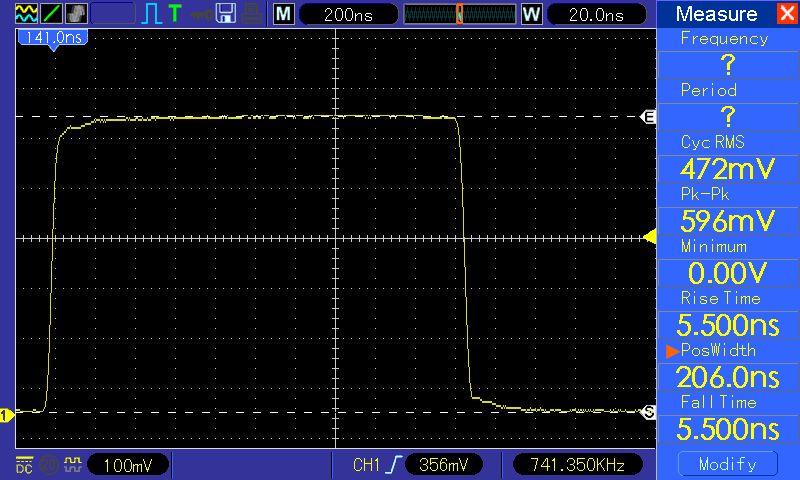Select the Frequency measurement item
Screen dimensions: 800x480
(724, 39)
